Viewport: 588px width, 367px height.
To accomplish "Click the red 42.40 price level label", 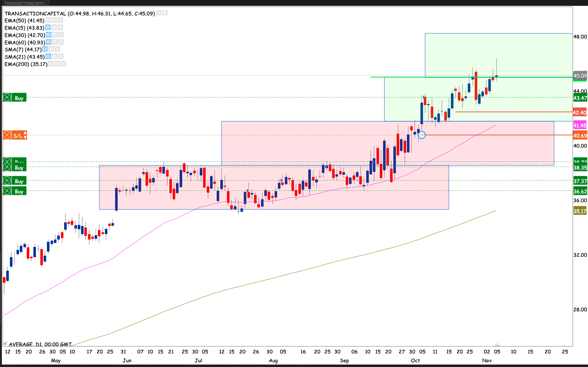I will (580, 113).
